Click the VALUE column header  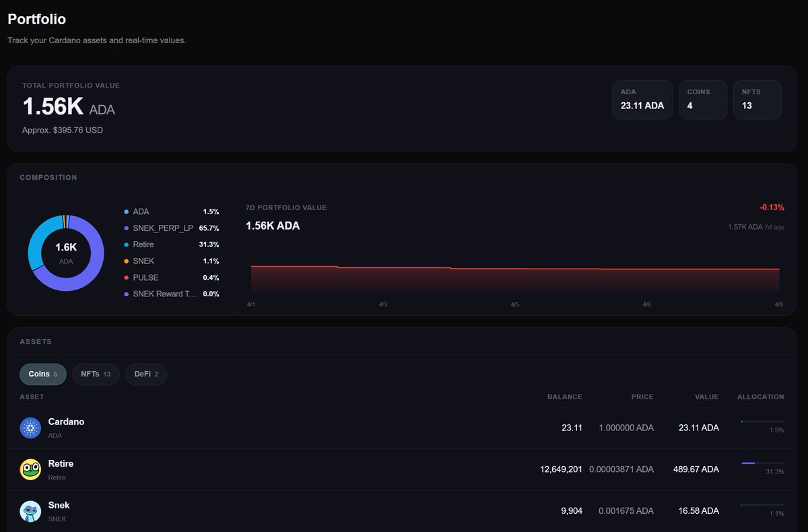coord(707,397)
